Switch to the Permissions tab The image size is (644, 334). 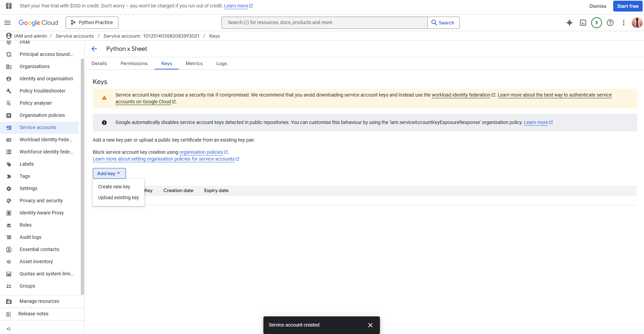[x=134, y=63]
